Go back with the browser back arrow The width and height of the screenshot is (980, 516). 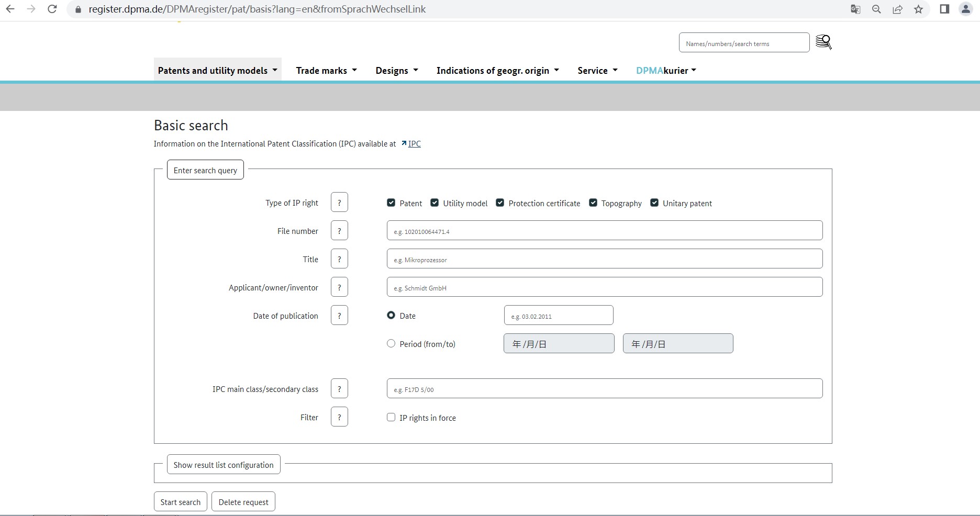pos(10,9)
